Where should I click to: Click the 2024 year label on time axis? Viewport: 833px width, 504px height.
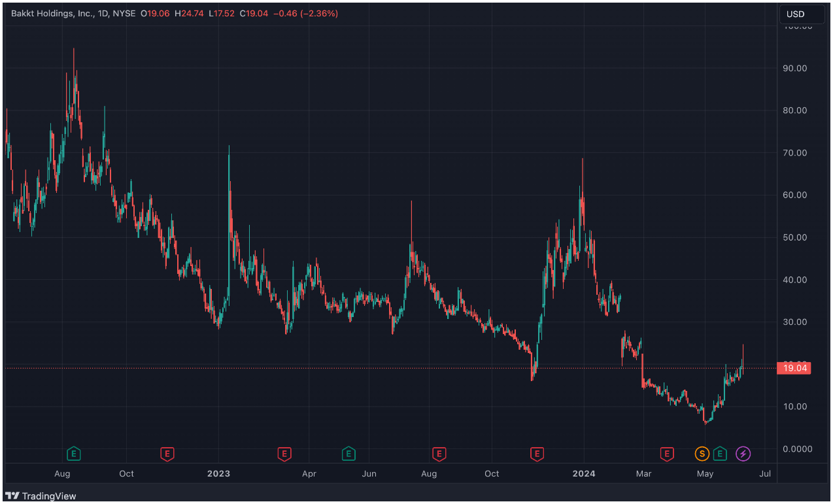tap(583, 473)
